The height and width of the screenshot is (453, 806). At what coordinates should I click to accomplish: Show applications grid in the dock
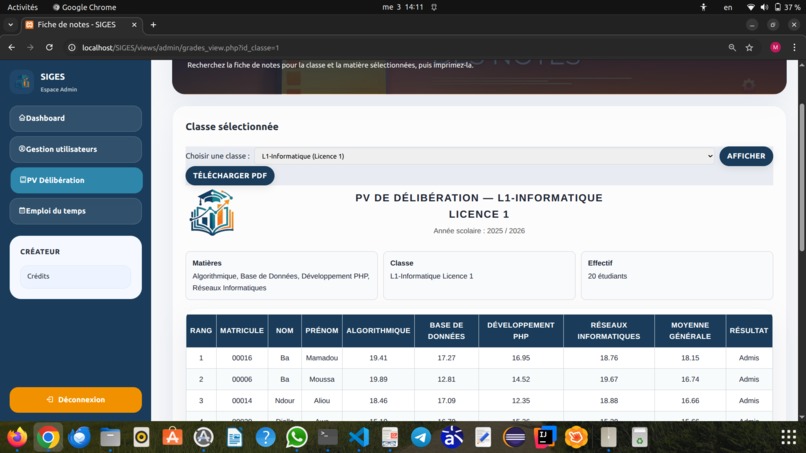[x=789, y=437]
